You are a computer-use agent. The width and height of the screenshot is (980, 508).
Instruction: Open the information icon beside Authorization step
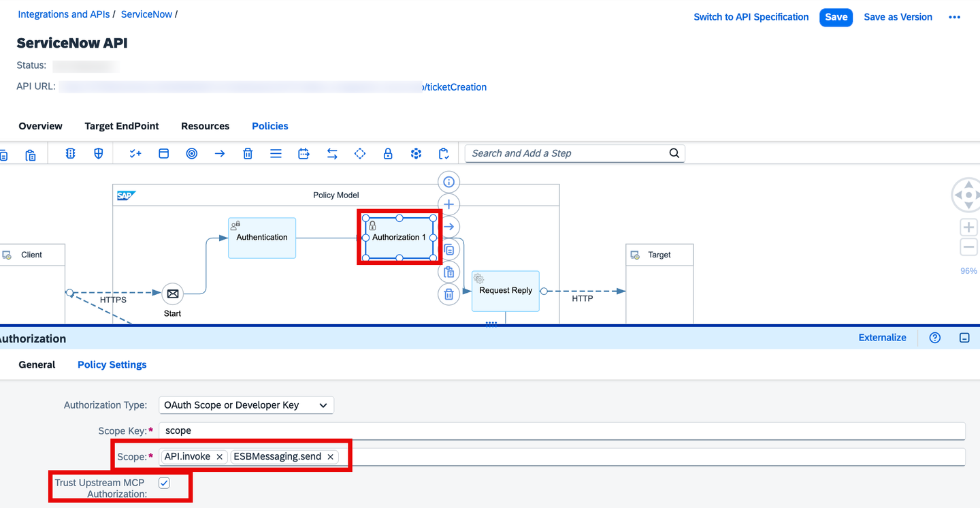[448, 182]
